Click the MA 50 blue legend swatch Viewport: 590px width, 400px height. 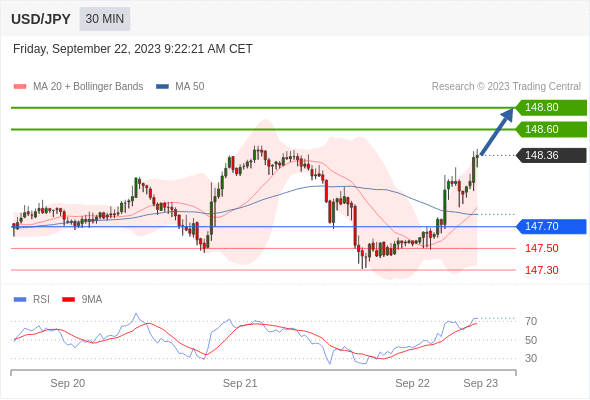coord(162,87)
